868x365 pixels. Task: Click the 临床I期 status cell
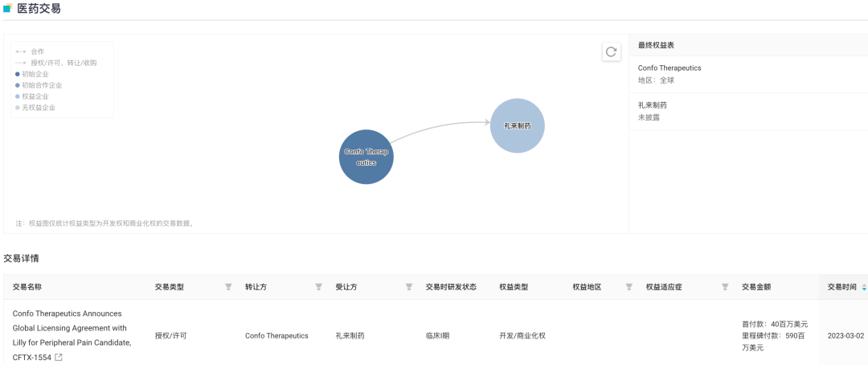click(437, 335)
